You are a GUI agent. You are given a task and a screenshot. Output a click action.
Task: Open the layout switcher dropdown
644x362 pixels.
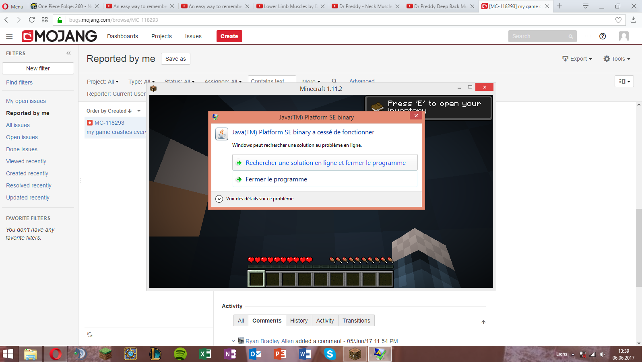(624, 81)
